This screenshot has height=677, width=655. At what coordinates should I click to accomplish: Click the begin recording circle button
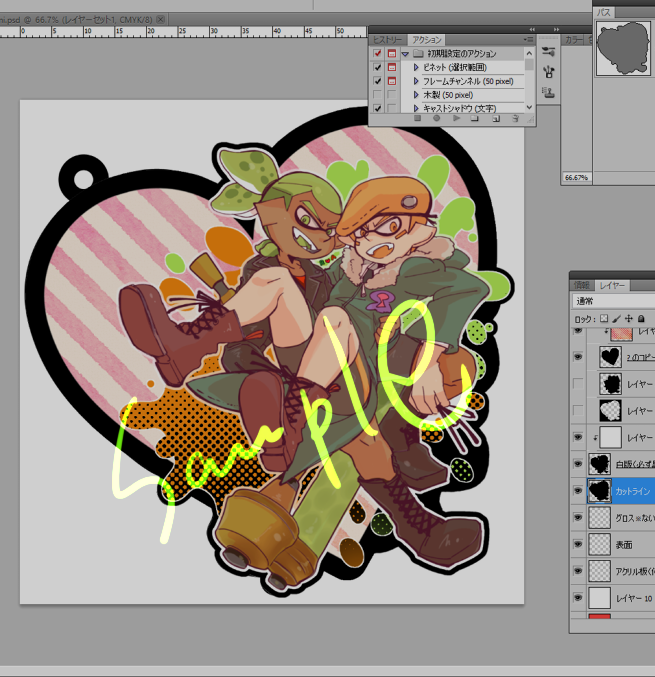click(x=437, y=118)
